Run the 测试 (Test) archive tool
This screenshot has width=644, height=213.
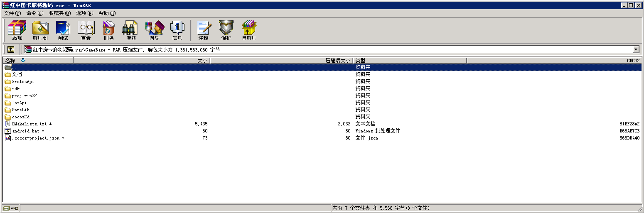click(x=63, y=31)
